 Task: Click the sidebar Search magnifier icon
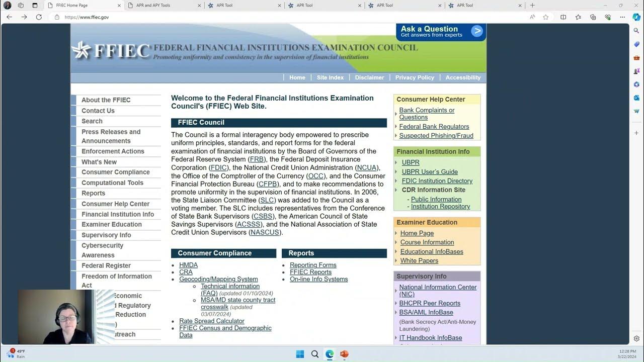636,31
